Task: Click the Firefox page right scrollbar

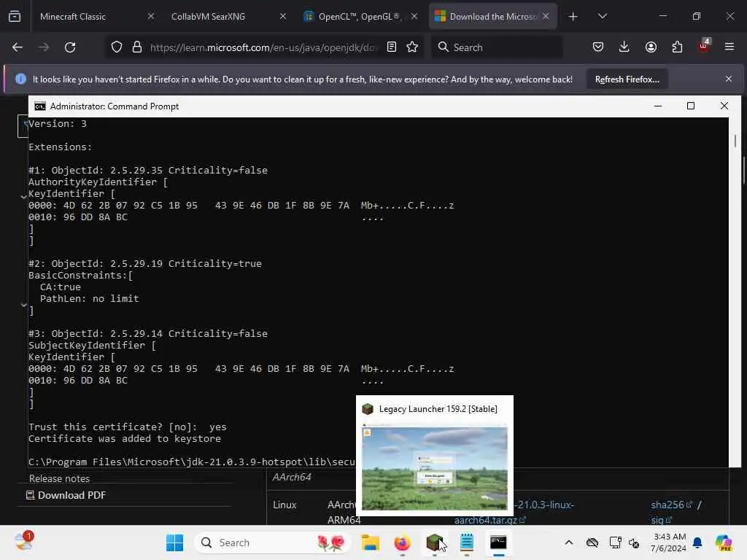Action: (743, 169)
